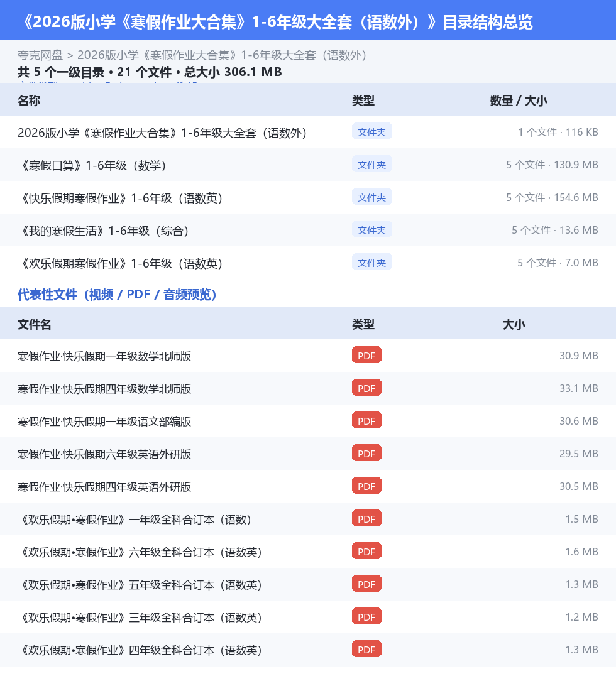Click the 30.9 MB size cell
This screenshot has width=616, height=686.
tap(579, 356)
